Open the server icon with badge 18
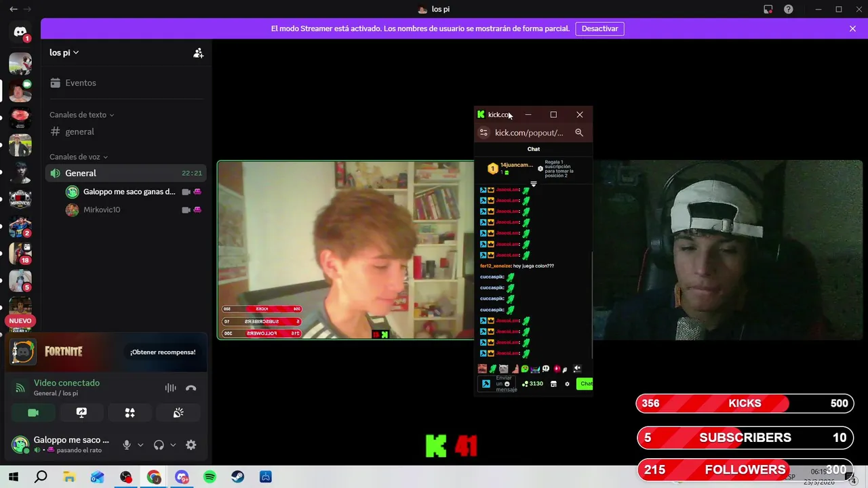 tap(20, 253)
